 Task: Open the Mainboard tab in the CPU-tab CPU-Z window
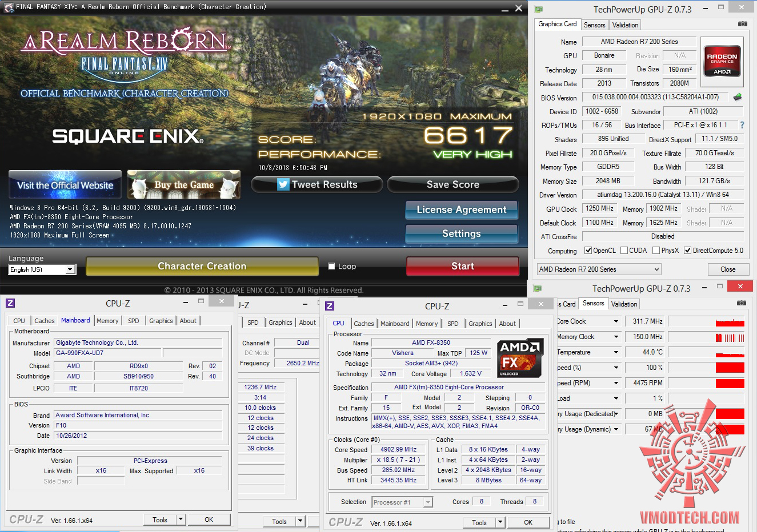(395, 324)
